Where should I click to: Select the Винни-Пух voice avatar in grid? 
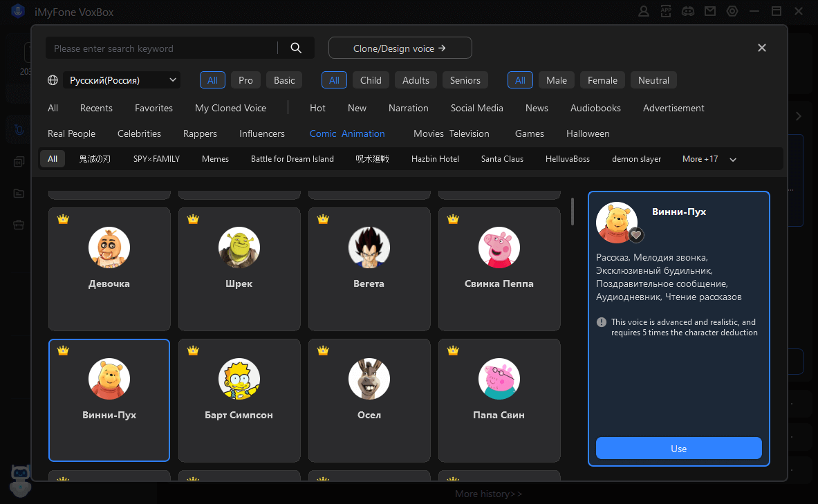point(109,379)
